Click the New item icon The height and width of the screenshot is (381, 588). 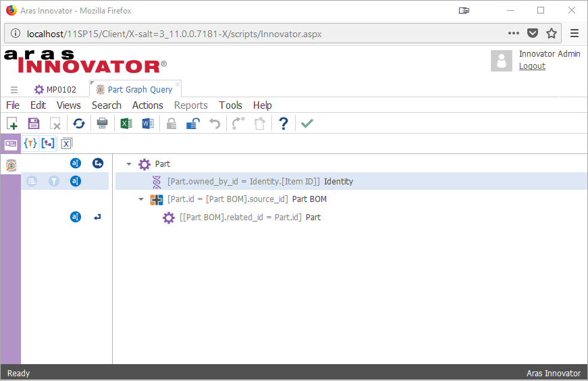coord(12,124)
